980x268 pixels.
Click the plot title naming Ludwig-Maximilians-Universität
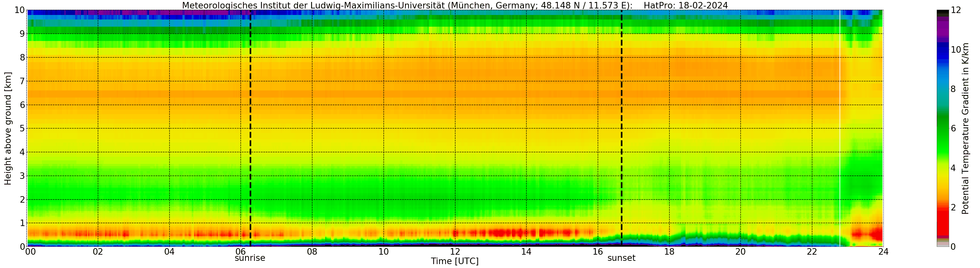click(455, 5)
